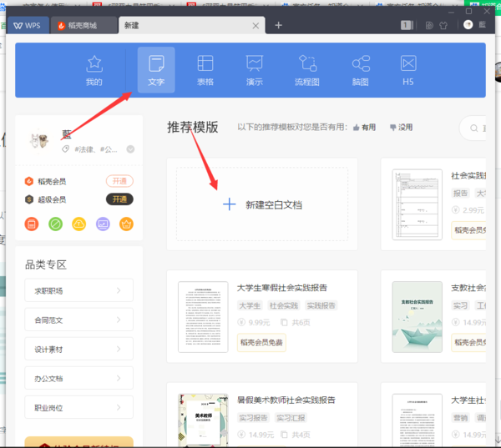Expand the 职业岗位 category
501x448 pixels.
(x=79, y=407)
